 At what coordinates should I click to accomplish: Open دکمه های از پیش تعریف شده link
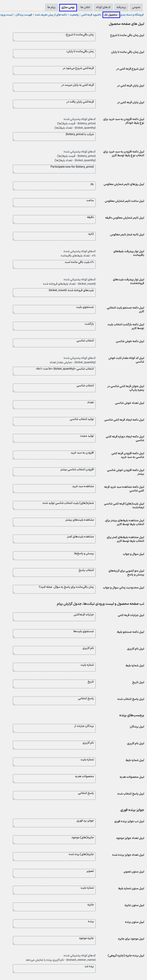51,14
